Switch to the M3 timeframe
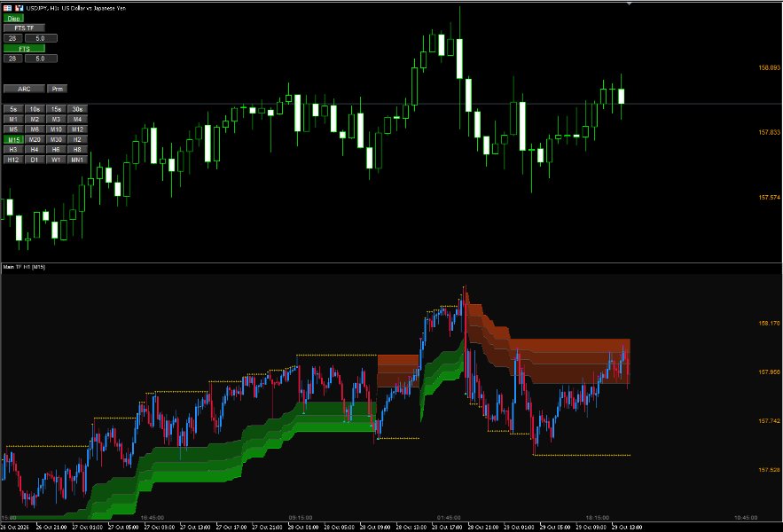The image size is (783, 532). pos(56,120)
